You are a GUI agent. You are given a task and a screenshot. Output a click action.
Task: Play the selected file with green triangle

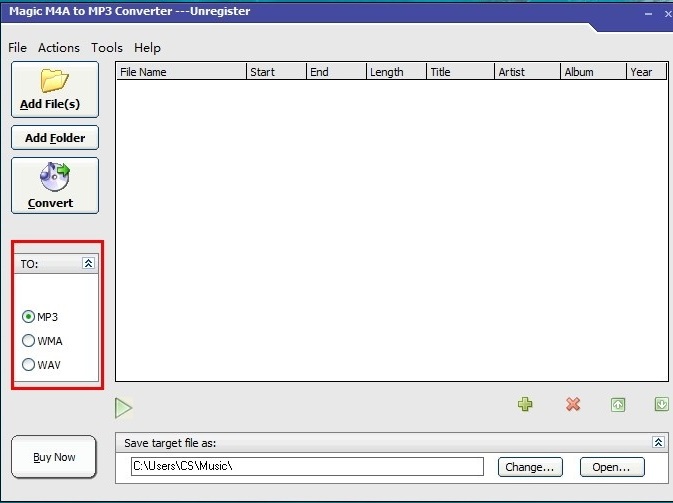(x=123, y=408)
